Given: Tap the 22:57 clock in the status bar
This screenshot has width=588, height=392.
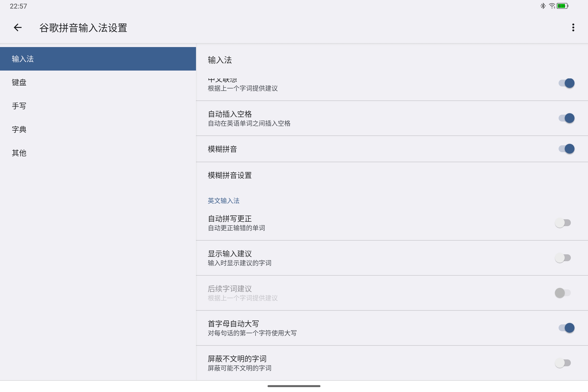Looking at the screenshot, I should click(18, 6).
